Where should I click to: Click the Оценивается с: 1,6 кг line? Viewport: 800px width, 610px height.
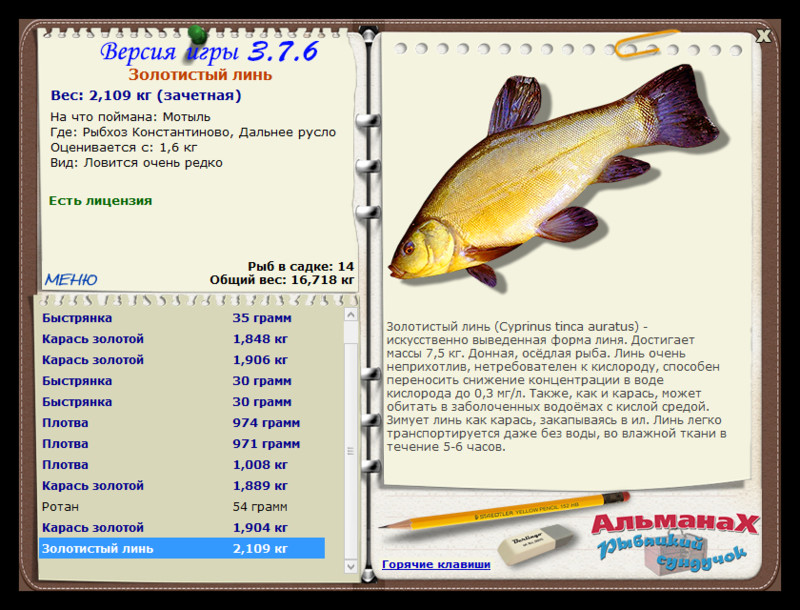[x=123, y=147]
